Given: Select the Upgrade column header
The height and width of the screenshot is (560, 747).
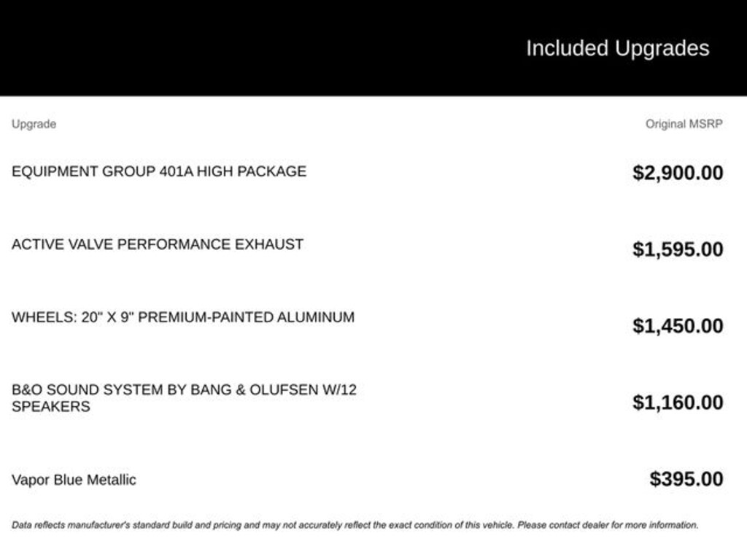Looking at the screenshot, I should click(34, 124).
